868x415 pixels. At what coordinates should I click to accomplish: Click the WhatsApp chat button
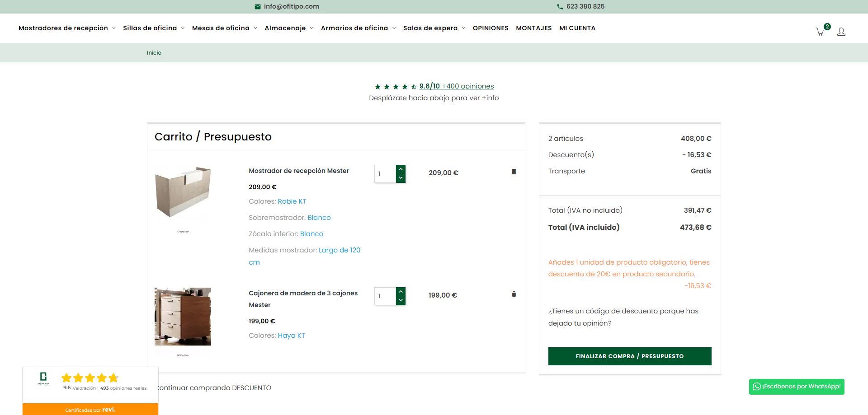click(797, 387)
